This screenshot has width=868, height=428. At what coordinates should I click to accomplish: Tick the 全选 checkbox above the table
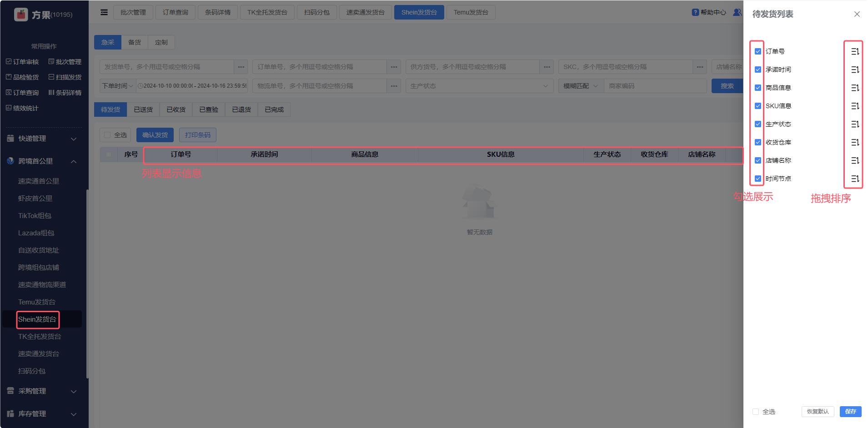[107, 135]
